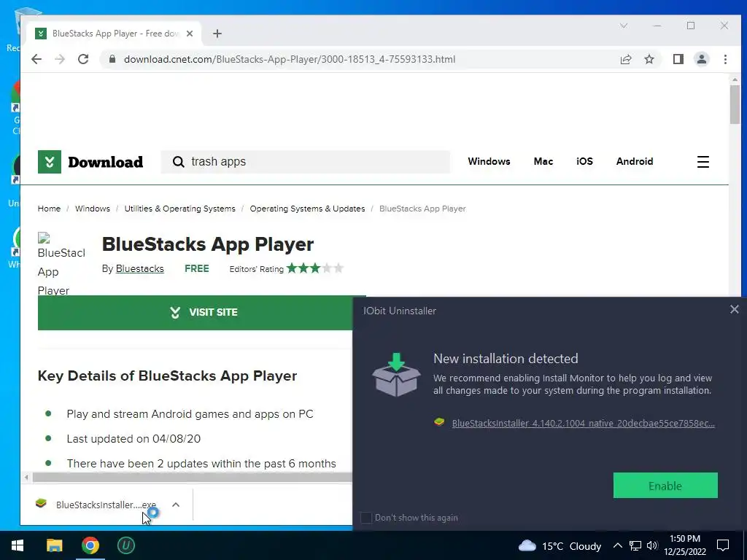Screen dimensions: 747x560
Task: Open the Android category menu
Action: 635,161
